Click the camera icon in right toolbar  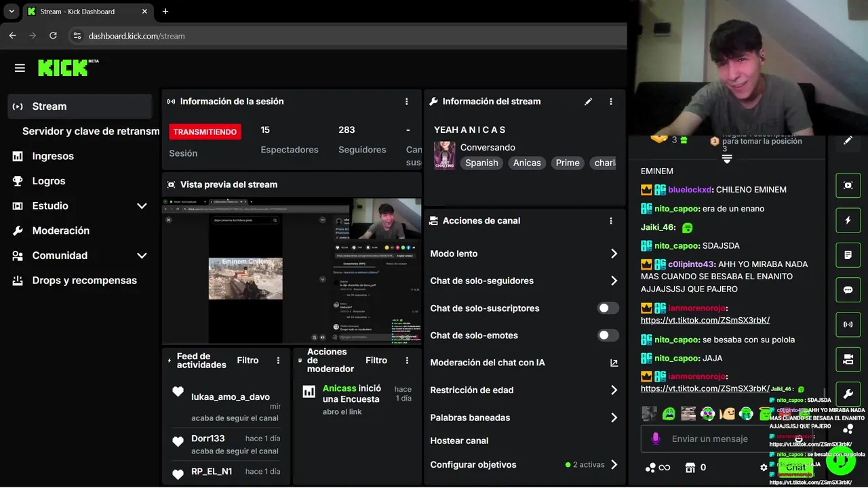[848, 359]
